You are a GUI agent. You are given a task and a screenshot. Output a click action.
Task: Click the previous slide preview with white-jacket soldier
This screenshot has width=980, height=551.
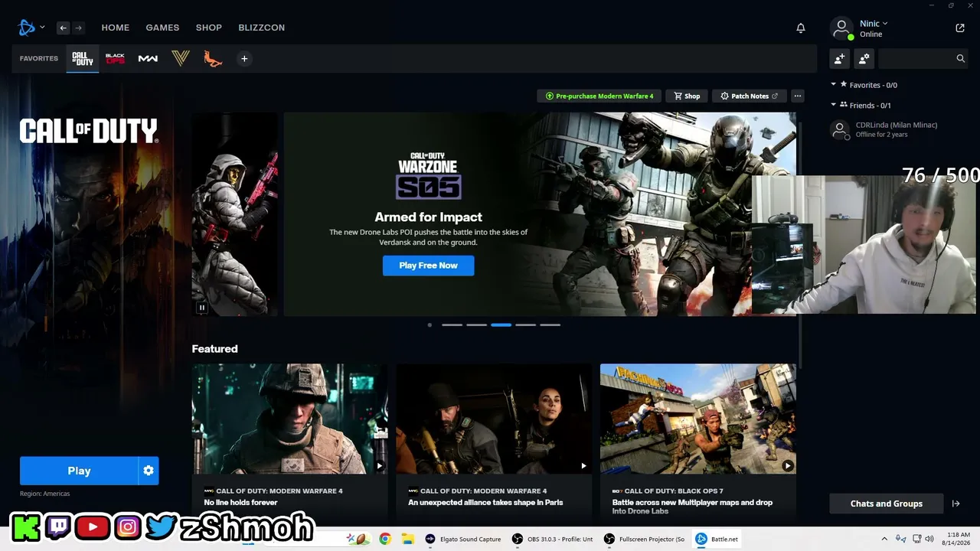pos(235,214)
